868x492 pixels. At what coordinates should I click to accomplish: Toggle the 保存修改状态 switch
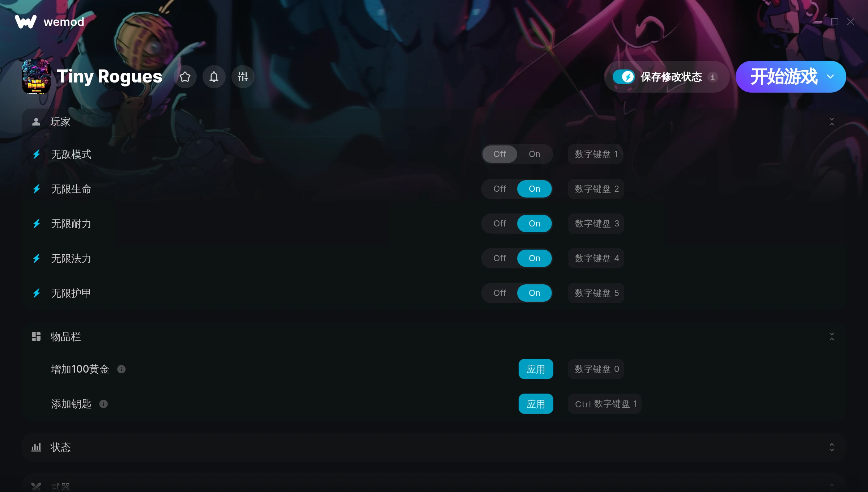624,77
